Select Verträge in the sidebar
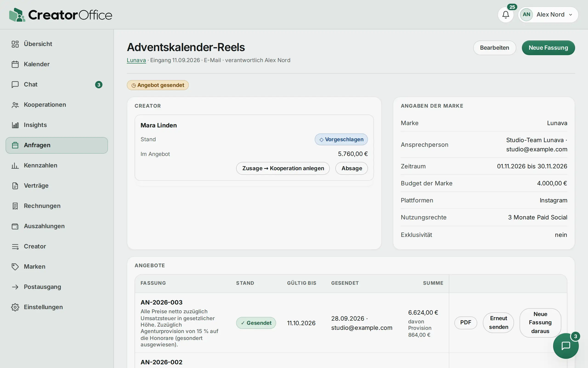Viewport: 588px width, 368px height. (57, 186)
